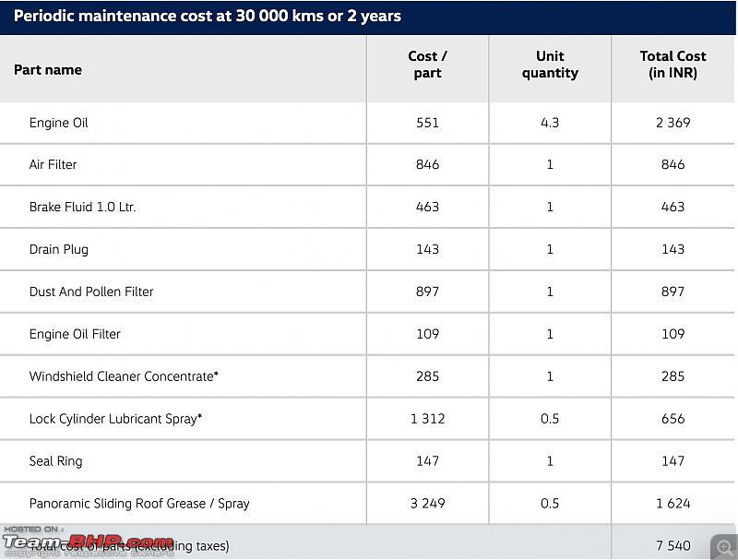
Task: Select 'Dust And Pollen Filter' part name
Action: [x=91, y=292]
